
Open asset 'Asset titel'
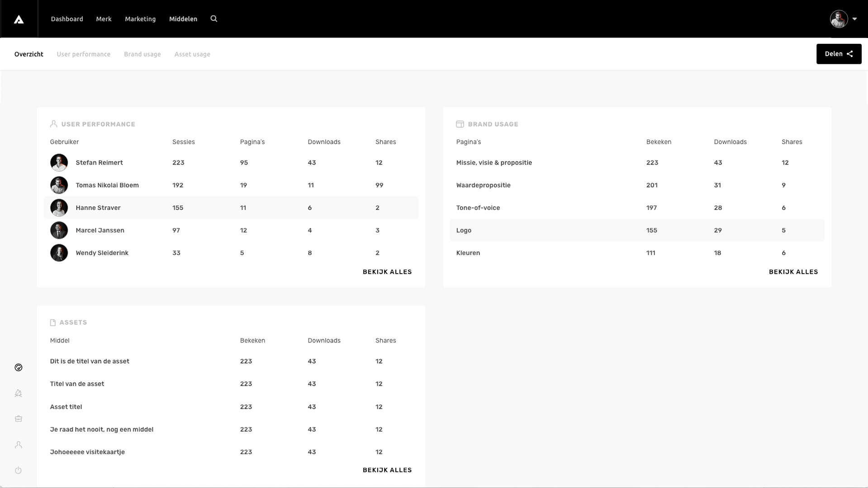click(66, 407)
